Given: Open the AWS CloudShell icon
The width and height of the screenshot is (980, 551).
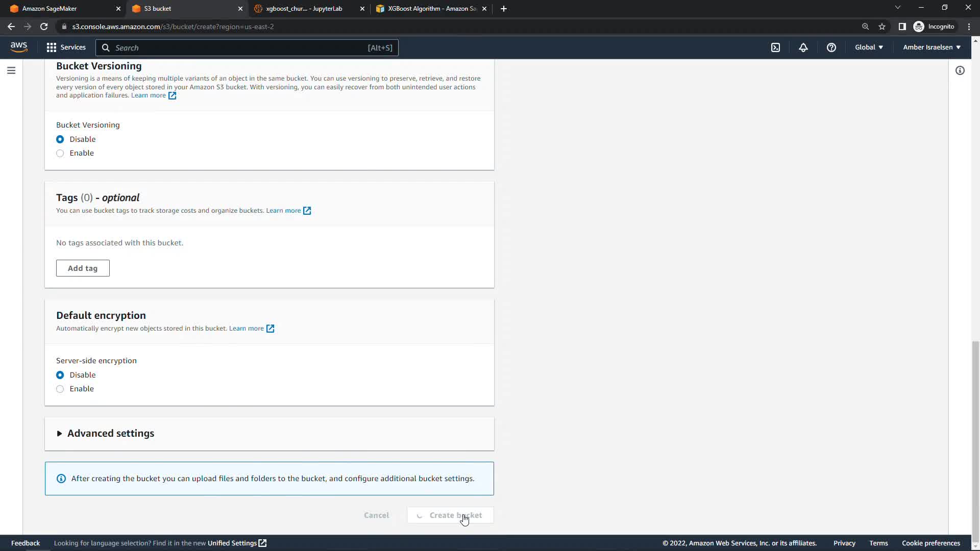Looking at the screenshot, I should click(x=775, y=47).
